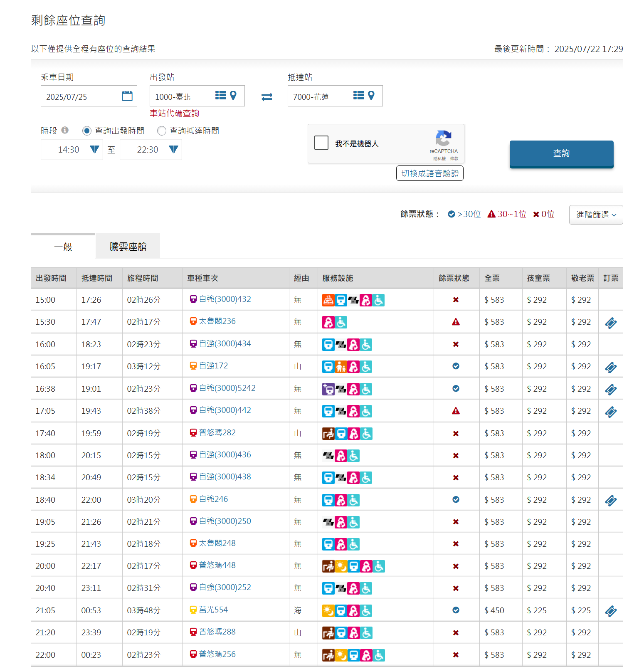Open train link 自強(3000)252

tap(225, 587)
